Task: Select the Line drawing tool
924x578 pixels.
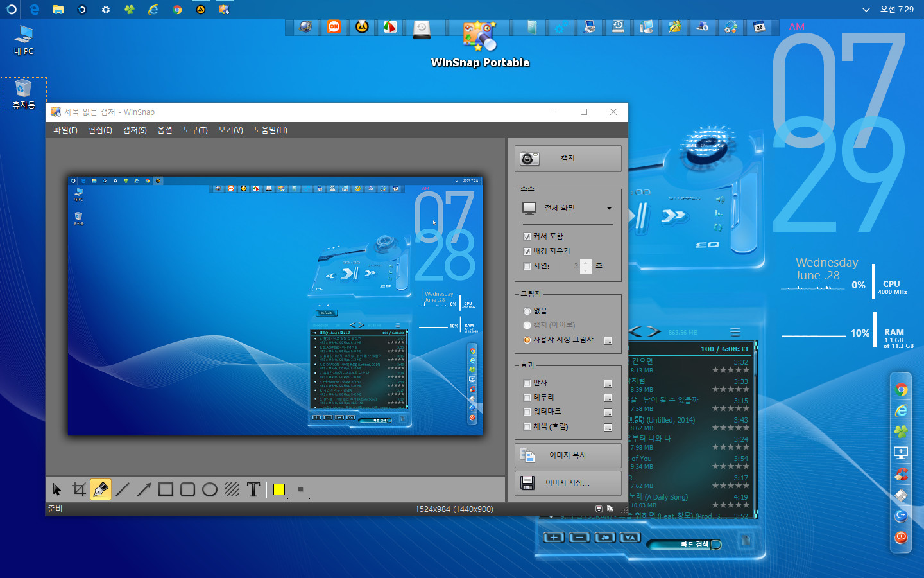Action: pyautogui.click(x=123, y=489)
